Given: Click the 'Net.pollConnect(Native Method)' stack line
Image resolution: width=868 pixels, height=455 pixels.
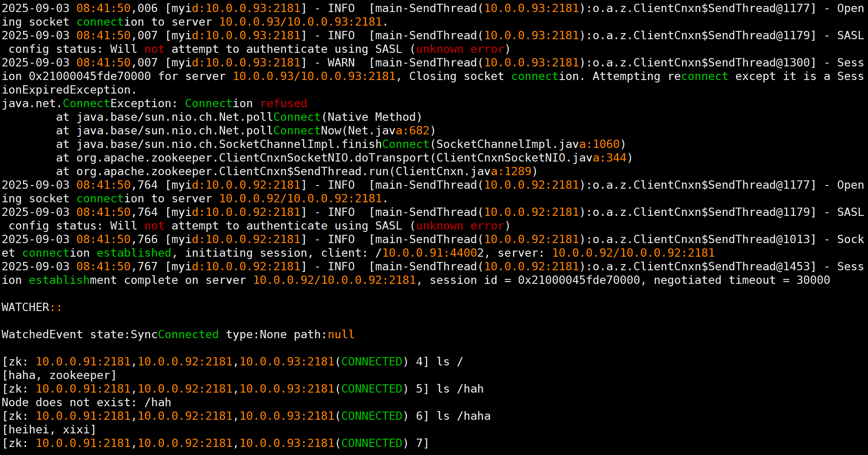Looking at the screenshot, I should [x=239, y=117].
